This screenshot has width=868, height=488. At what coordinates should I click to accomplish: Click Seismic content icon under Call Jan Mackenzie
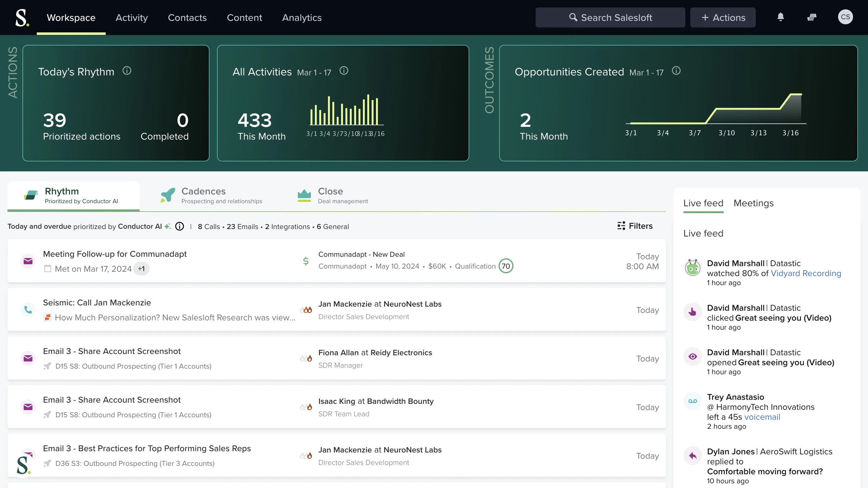coord(47,317)
